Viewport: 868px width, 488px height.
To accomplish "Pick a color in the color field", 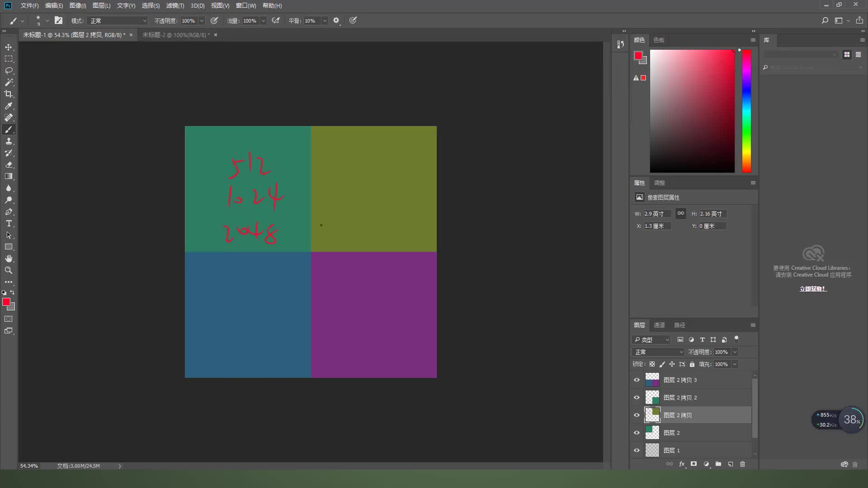I will pyautogui.click(x=692, y=111).
